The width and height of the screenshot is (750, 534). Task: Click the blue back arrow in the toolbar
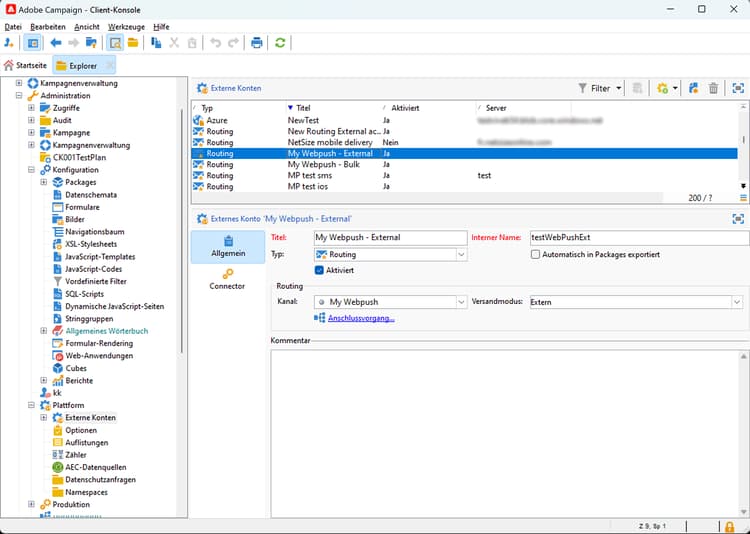[x=55, y=43]
